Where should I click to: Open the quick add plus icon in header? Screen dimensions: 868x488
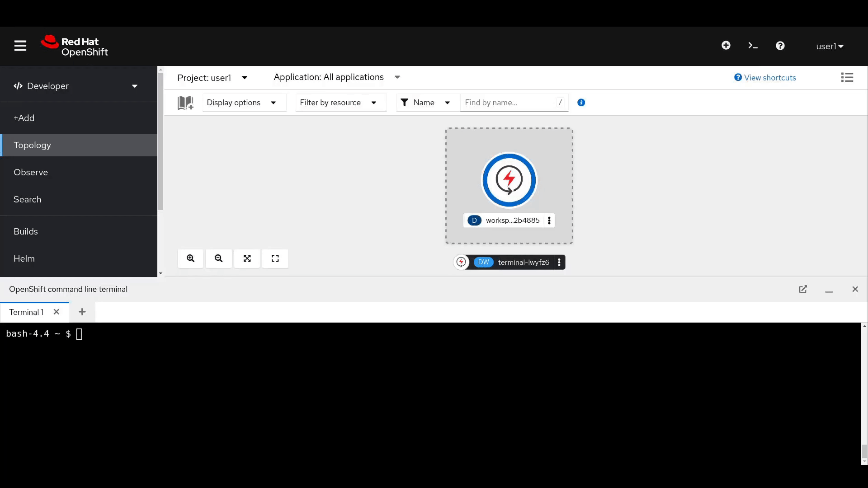click(726, 46)
